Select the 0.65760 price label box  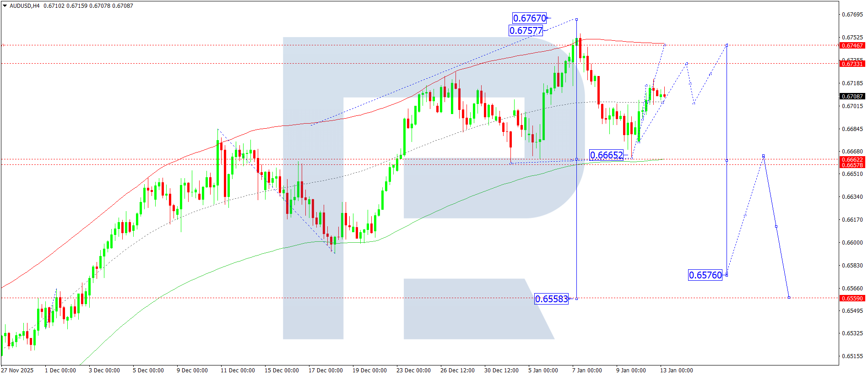pos(705,275)
